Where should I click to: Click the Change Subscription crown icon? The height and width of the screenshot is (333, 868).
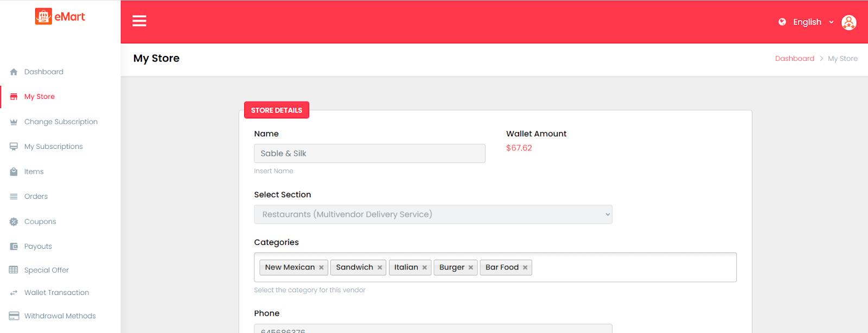click(x=14, y=122)
